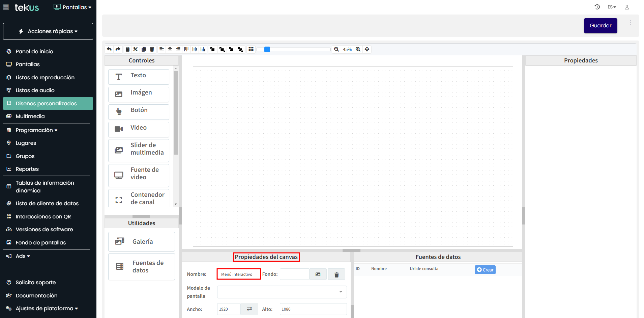Click Crear in Fuentes de datos
Screen dimensions: 644x318
(485, 270)
